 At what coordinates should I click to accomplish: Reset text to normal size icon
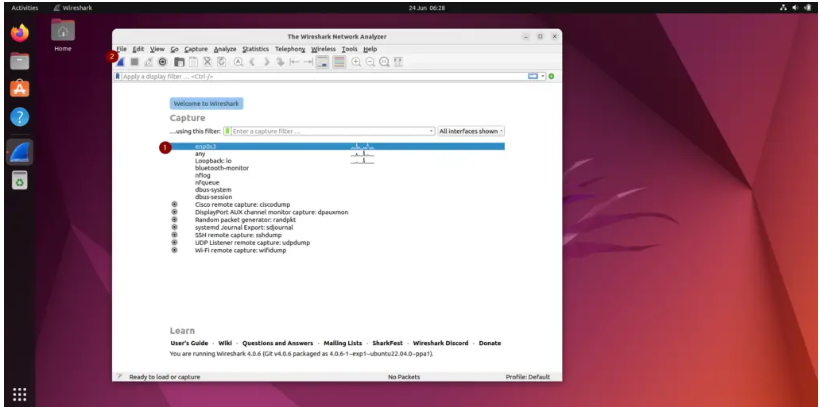pyautogui.click(x=384, y=62)
